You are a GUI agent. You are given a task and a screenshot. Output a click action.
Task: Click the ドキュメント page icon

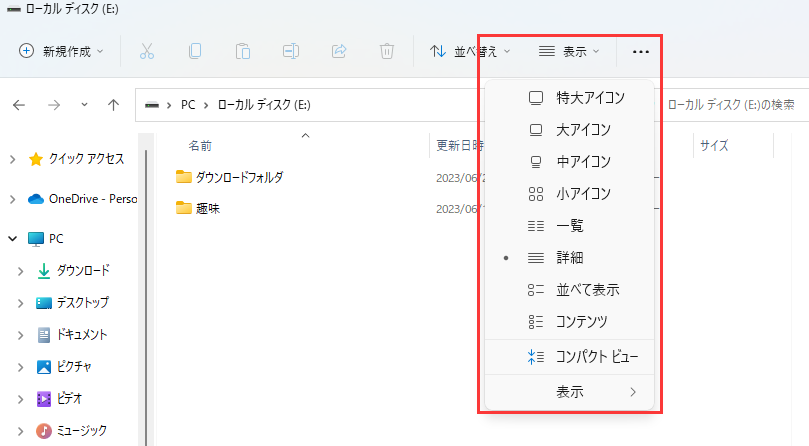(44, 335)
